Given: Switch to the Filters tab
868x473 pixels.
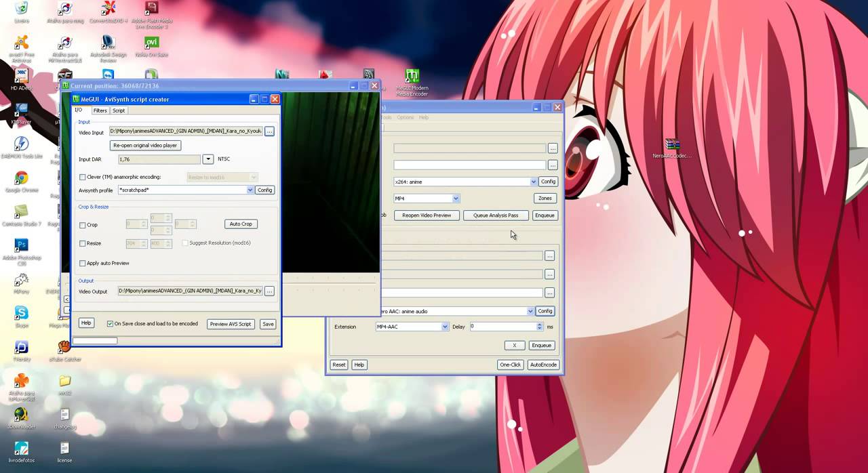Looking at the screenshot, I should (x=100, y=110).
